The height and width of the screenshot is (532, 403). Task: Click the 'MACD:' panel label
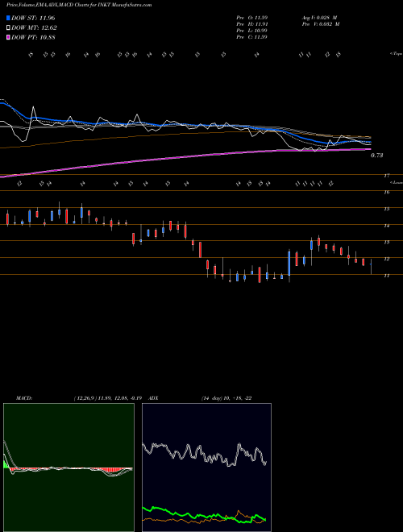pos(24,398)
